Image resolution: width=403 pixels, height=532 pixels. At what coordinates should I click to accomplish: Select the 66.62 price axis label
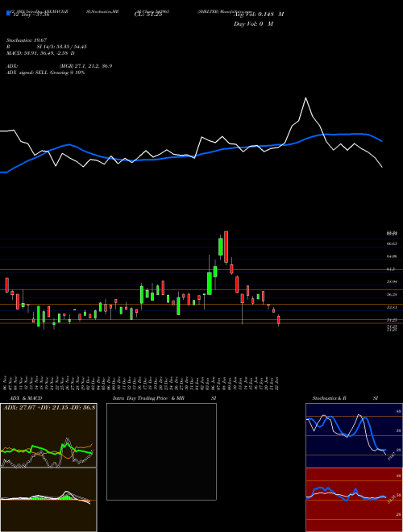392,243
